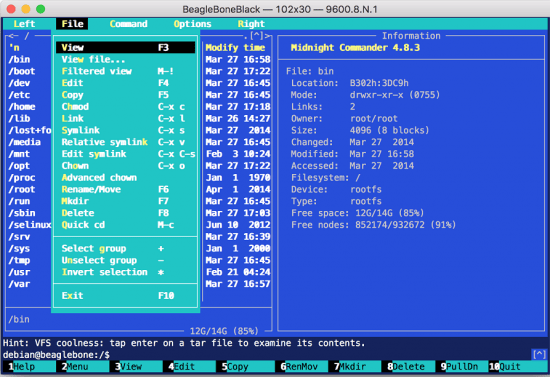The height and width of the screenshot is (377, 550).
Task: Click the left panel history arrow <-
Action: click(13, 36)
